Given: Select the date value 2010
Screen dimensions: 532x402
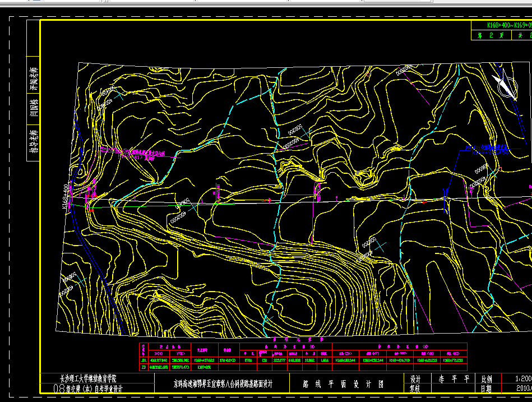Looking at the screenshot, I should click(x=524, y=388).
